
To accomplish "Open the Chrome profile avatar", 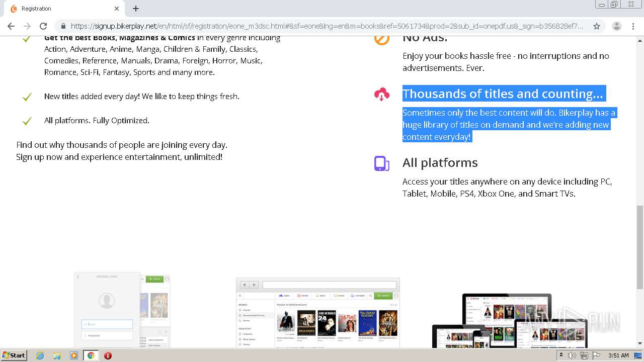I will tap(617, 26).
